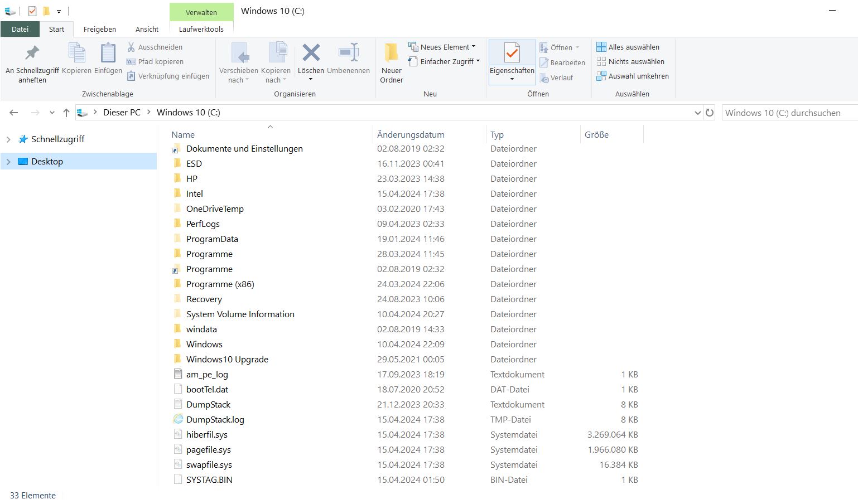Click Dieser PC in breadcrumb

click(122, 113)
